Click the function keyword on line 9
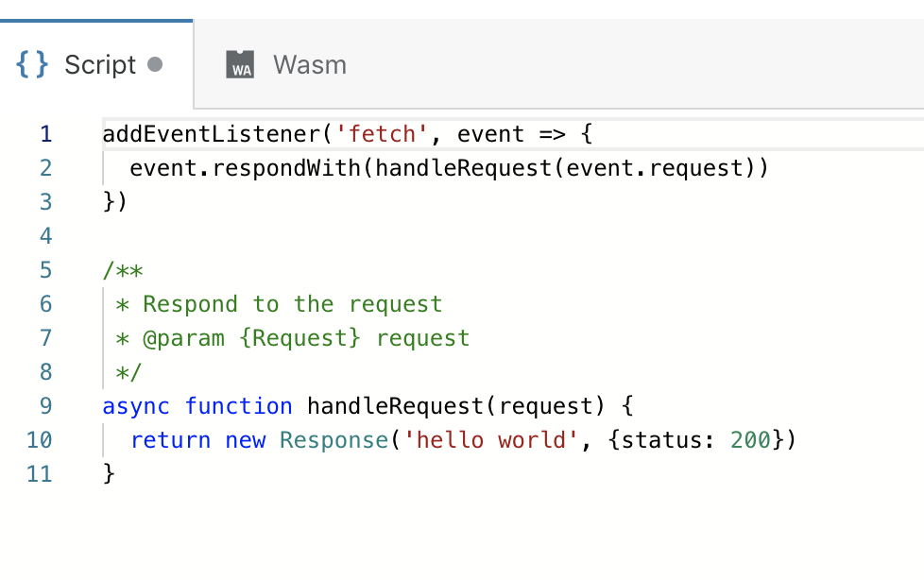 239,407
